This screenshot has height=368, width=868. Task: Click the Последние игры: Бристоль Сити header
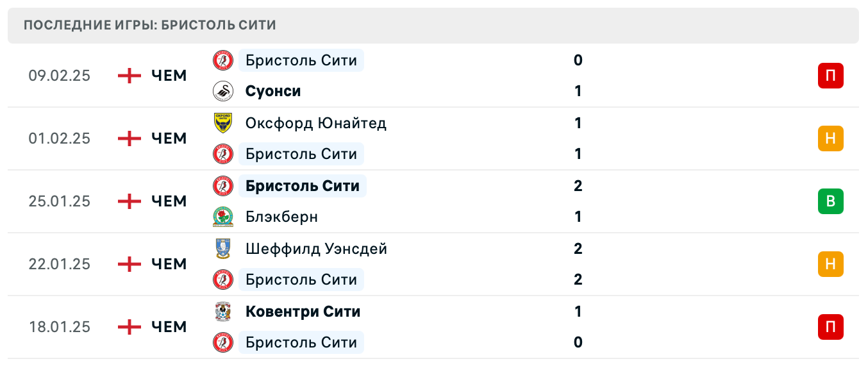150,26
